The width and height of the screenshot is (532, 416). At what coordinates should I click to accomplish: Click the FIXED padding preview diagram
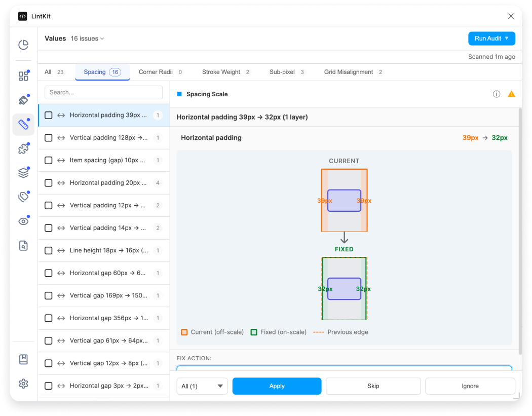[x=345, y=289]
